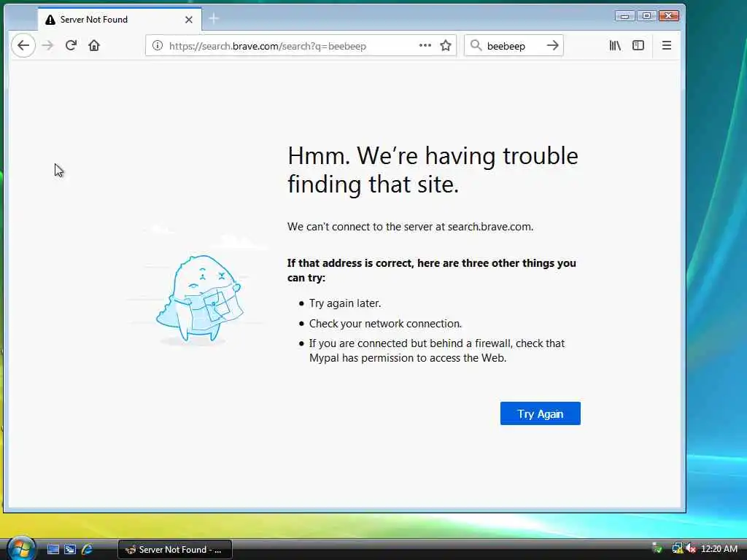This screenshot has width=747, height=560.
Task: Open the Windows Start orb
Action: point(21,548)
